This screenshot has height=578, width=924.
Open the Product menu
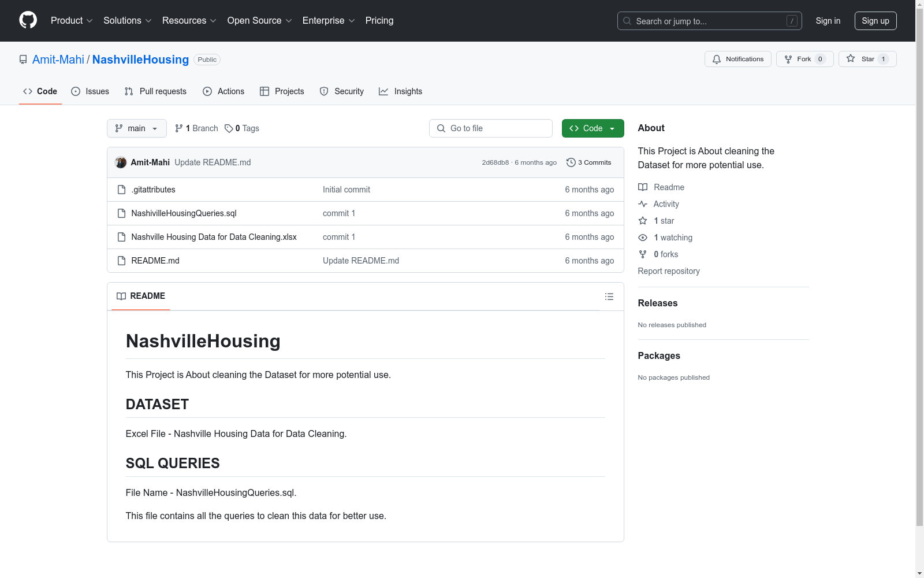coord(72,21)
